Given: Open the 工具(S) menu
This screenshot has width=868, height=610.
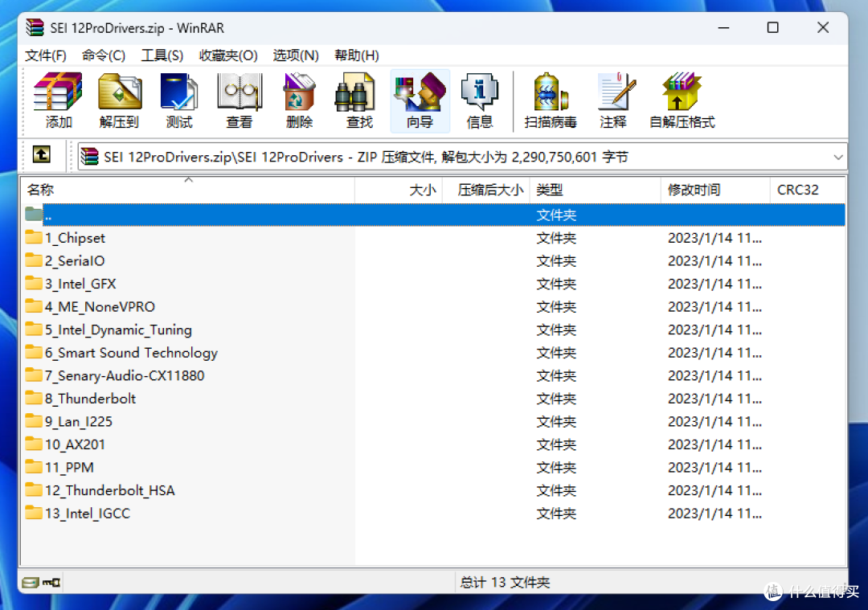Looking at the screenshot, I should coord(162,55).
